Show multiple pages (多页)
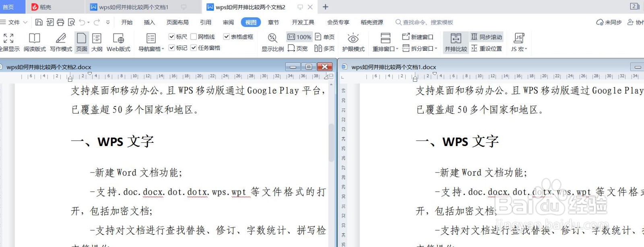This screenshot has width=644, height=247. (325, 48)
